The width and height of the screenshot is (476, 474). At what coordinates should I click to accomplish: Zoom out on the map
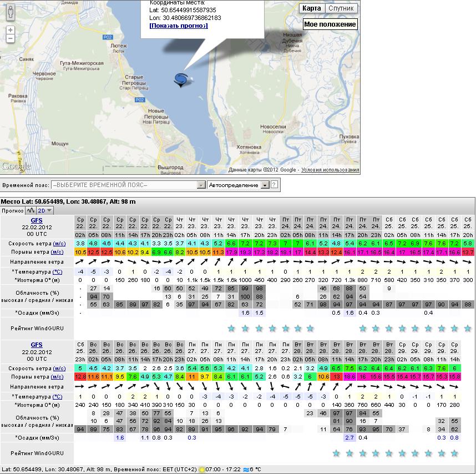click(11, 39)
